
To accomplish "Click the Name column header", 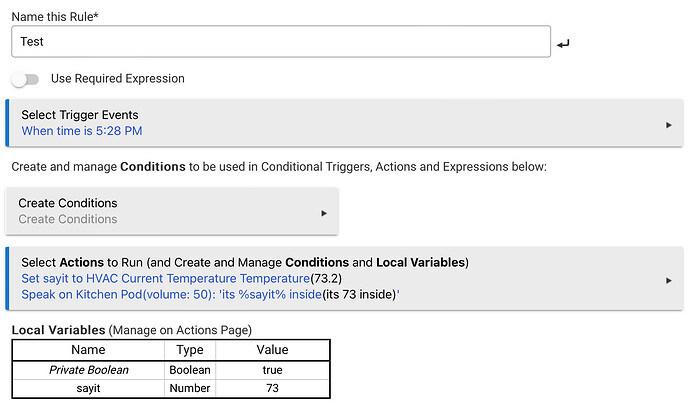I will pyautogui.click(x=88, y=350).
